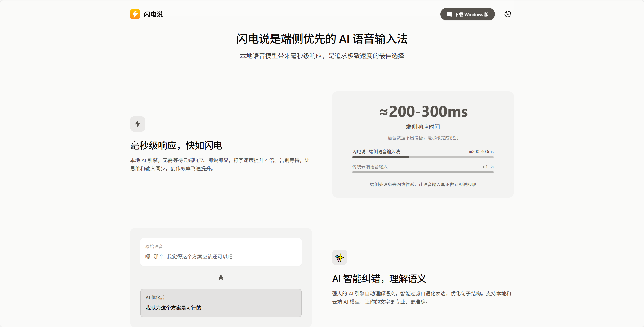The image size is (644, 327).
Task: Click the colorful sparkle AI feature icon
Action: [x=340, y=257]
